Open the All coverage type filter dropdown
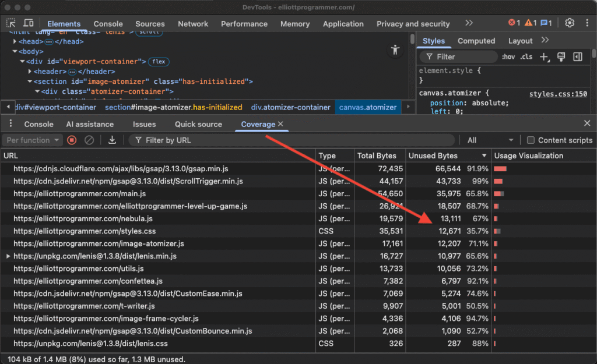The image size is (597, 364). 490,140
